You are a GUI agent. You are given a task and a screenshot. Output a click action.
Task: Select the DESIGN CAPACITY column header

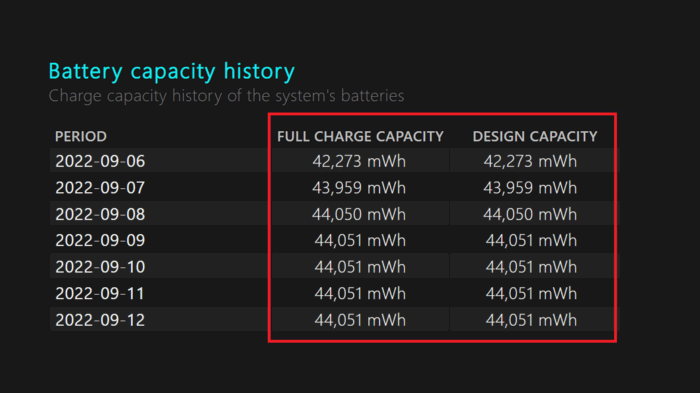pyautogui.click(x=535, y=136)
